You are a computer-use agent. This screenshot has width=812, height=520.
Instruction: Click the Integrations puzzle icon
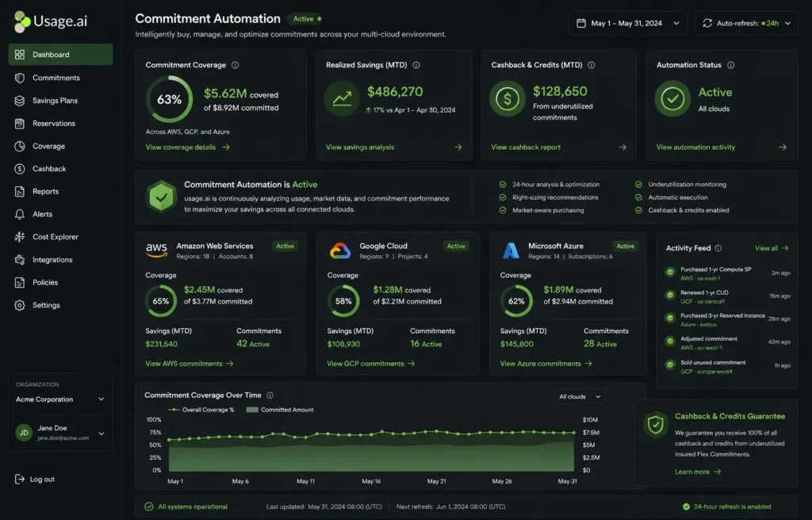click(20, 259)
